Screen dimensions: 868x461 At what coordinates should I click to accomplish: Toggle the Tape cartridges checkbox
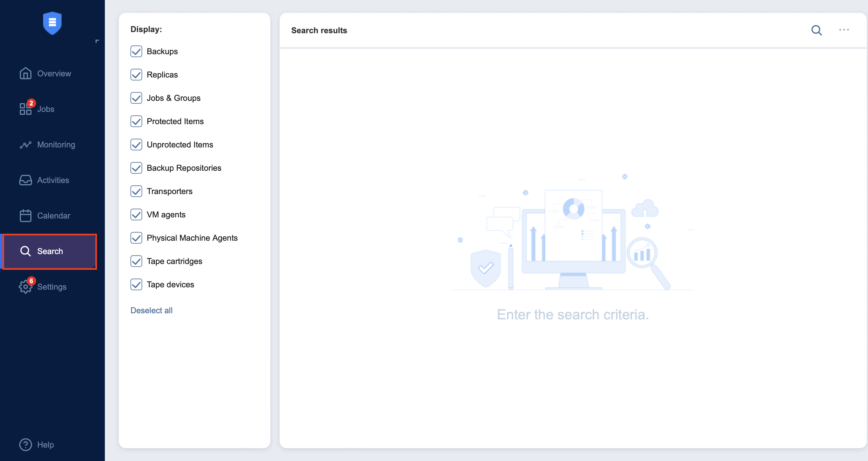136,261
